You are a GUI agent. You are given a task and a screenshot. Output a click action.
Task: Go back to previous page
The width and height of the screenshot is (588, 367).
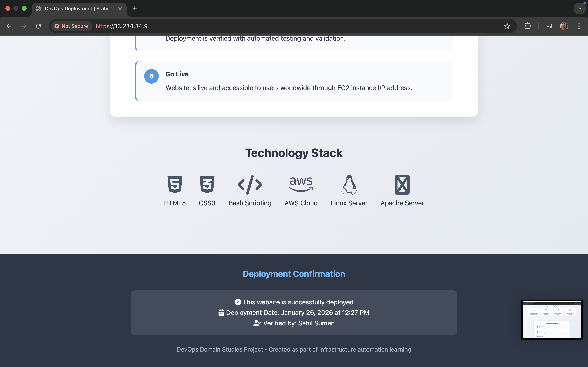pos(9,26)
